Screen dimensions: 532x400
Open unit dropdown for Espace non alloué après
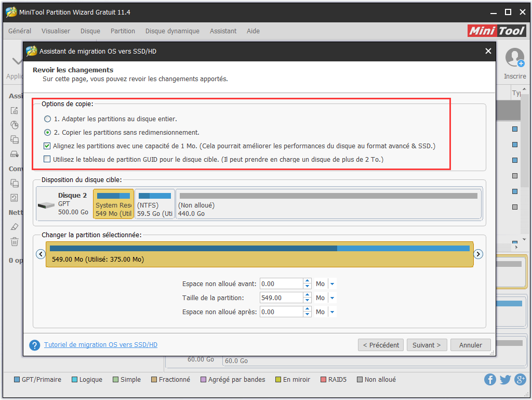(x=332, y=312)
